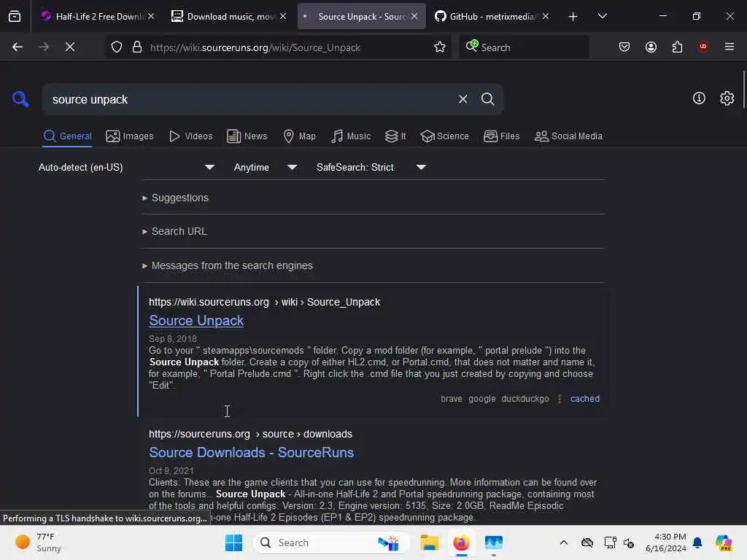Open Firefox View tabs overview icon
This screenshot has width=747, height=560.
pyautogui.click(x=15, y=16)
